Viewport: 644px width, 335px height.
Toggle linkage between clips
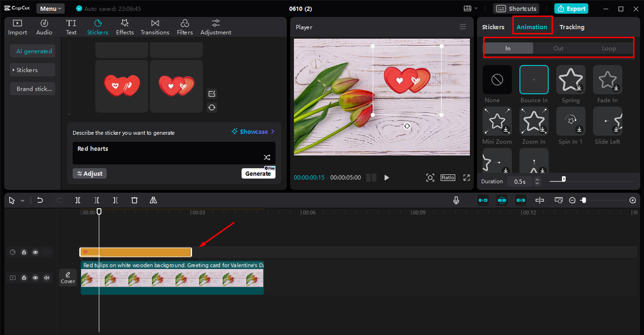tap(521, 200)
